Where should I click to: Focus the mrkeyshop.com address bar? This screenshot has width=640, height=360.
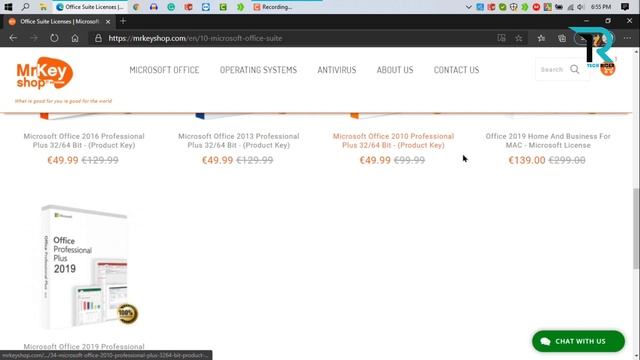coord(195,38)
